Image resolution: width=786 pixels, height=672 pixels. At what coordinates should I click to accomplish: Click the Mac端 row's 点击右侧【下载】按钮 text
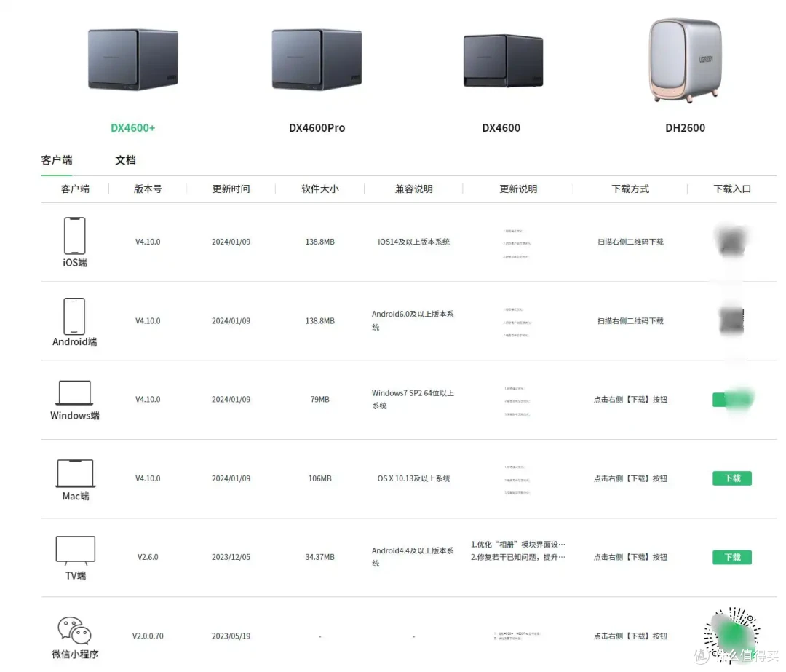[630, 478]
